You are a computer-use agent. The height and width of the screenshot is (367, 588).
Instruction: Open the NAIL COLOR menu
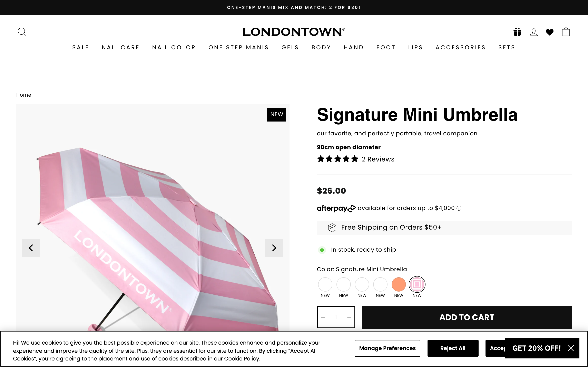click(x=174, y=47)
